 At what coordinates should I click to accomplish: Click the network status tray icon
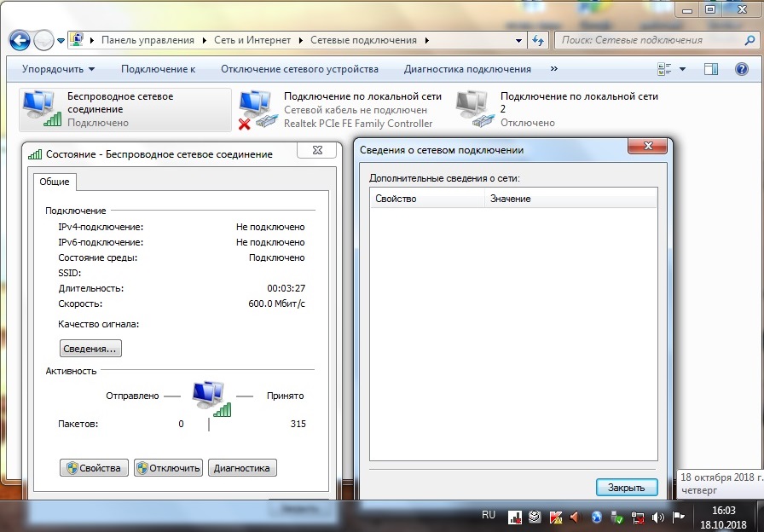(x=637, y=518)
